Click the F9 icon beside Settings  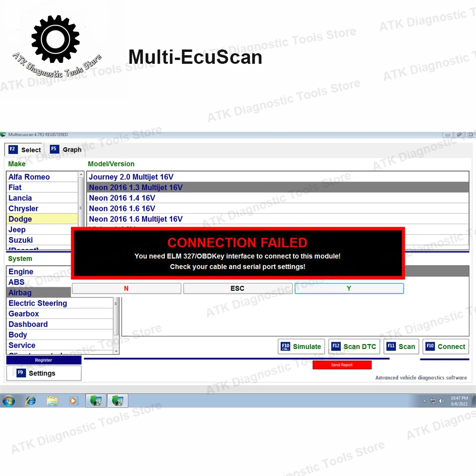tap(20, 373)
